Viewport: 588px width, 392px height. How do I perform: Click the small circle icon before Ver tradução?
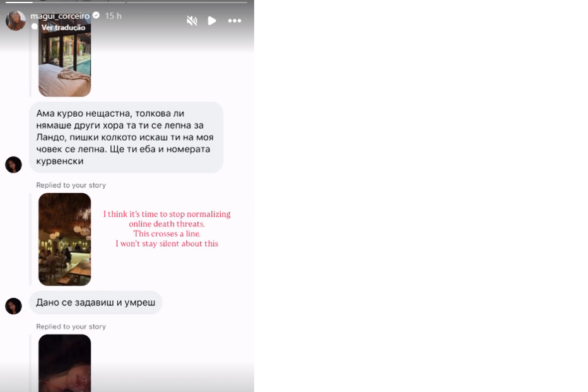35,27
